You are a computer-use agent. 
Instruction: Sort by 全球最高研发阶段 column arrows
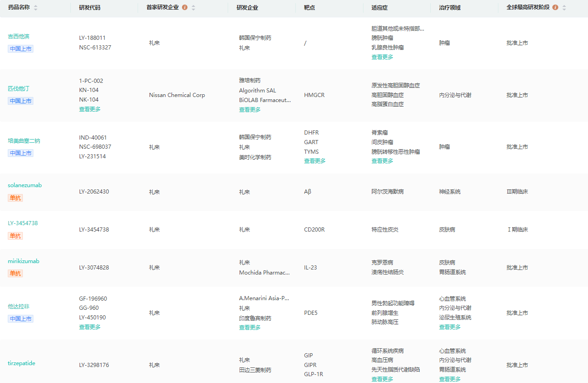tap(564, 8)
